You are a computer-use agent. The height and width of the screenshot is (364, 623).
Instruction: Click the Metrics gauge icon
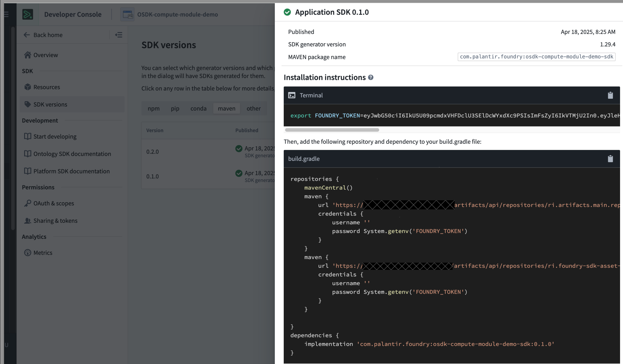coord(28,253)
